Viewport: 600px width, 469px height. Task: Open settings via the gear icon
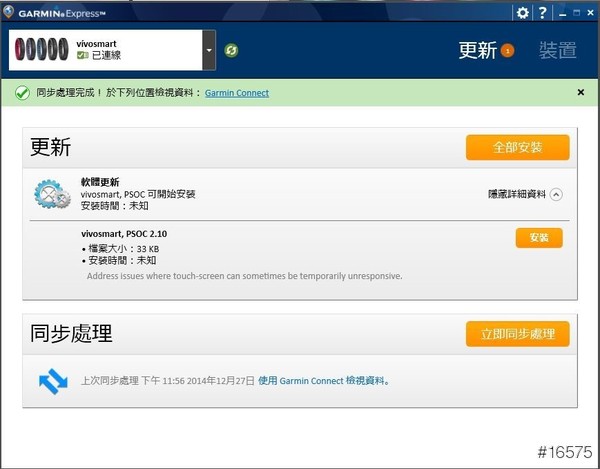(x=522, y=13)
